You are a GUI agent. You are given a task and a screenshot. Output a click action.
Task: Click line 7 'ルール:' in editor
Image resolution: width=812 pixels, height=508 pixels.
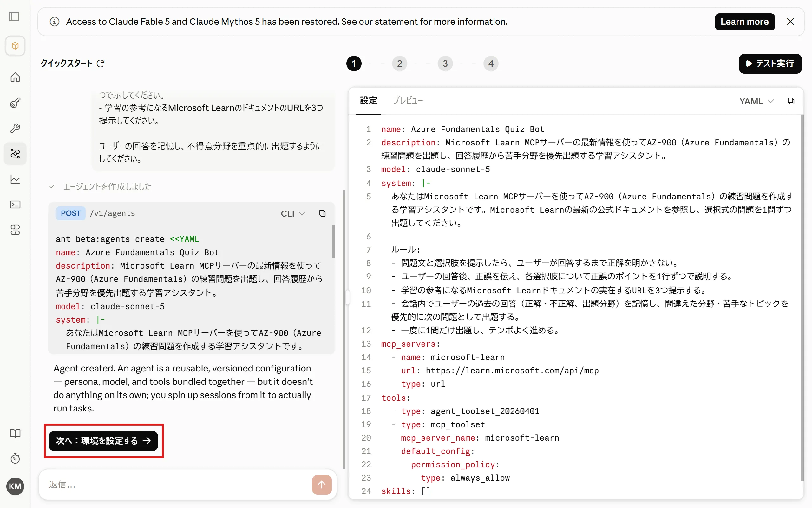[x=406, y=250]
